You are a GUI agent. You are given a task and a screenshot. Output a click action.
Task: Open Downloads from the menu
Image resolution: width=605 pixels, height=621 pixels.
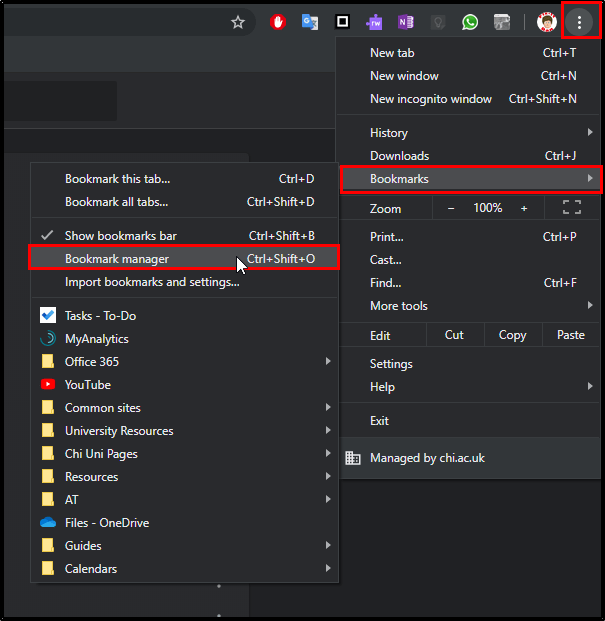click(x=470, y=156)
